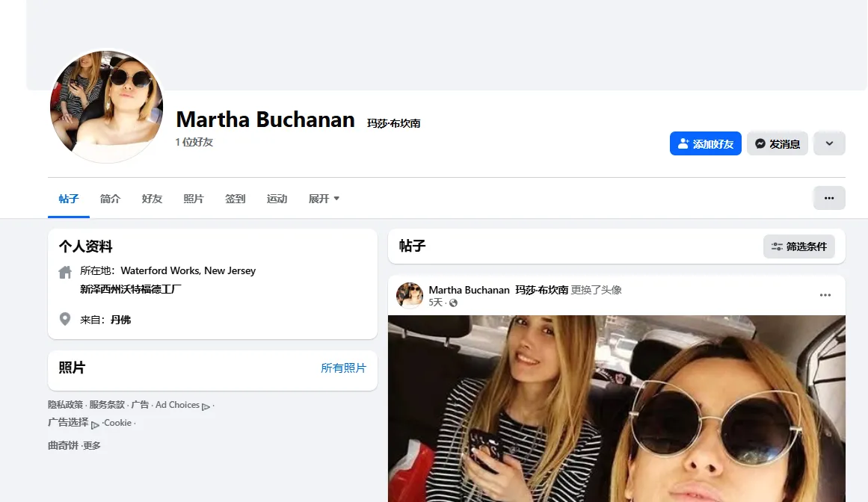Click 添加好友 (Add Friend) button
This screenshot has height=502, width=868.
(705, 143)
